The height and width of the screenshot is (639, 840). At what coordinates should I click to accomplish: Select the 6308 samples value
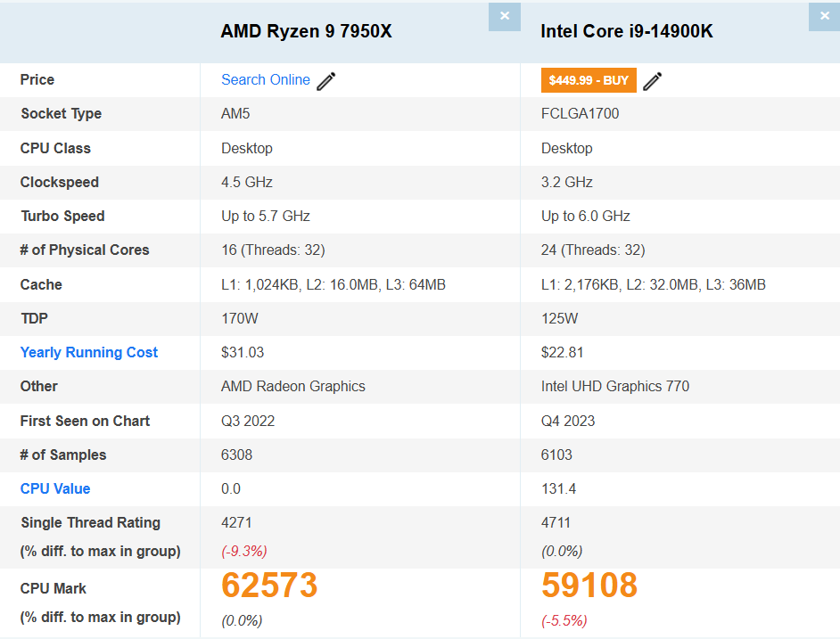pos(237,455)
